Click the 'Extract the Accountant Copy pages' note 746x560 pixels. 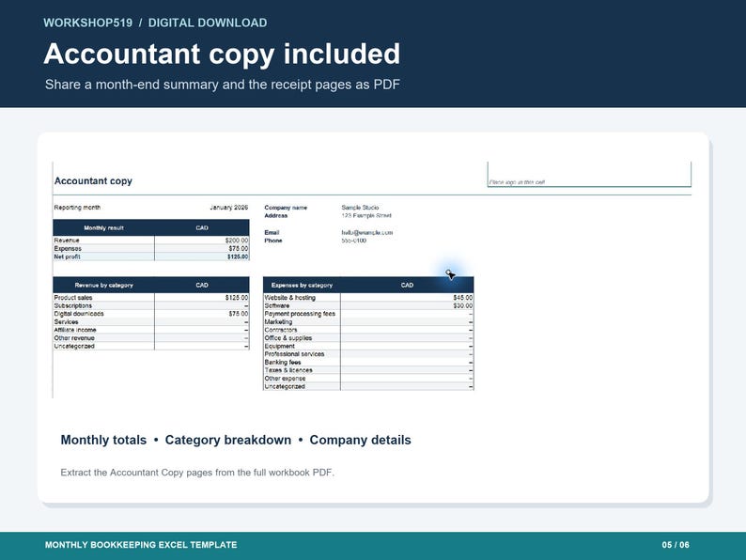[x=197, y=473]
